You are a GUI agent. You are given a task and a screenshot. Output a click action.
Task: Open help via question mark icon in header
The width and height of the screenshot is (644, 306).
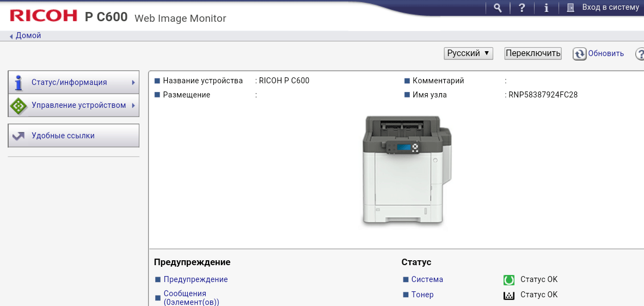coord(522,8)
